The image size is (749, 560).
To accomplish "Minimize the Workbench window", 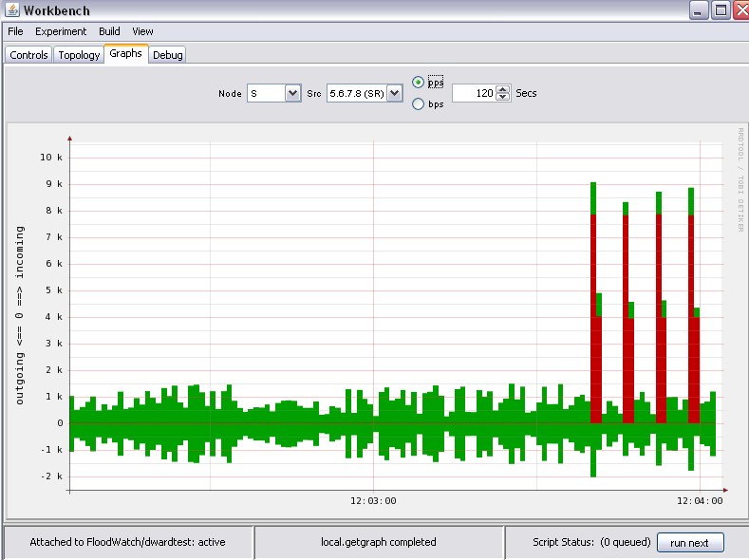I will [x=700, y=10].
